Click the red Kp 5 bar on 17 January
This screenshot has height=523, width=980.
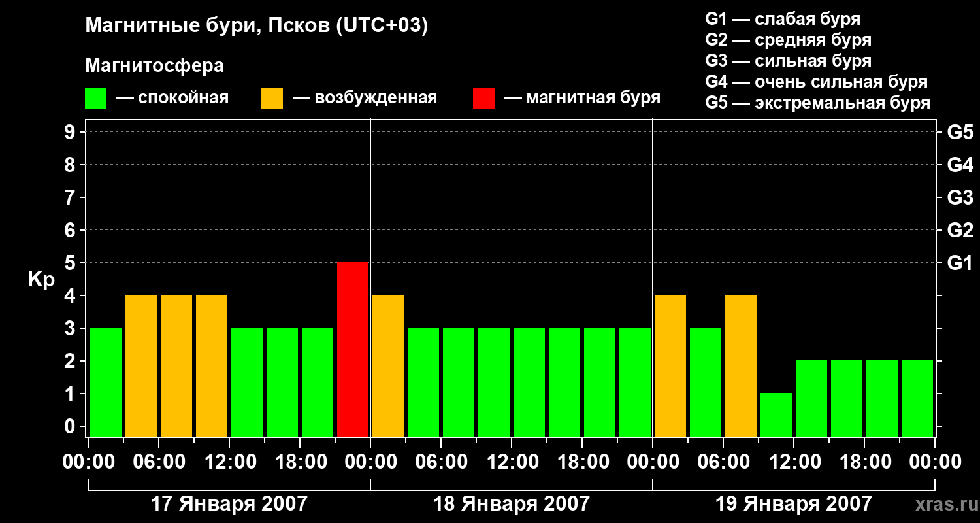[353, 350]
